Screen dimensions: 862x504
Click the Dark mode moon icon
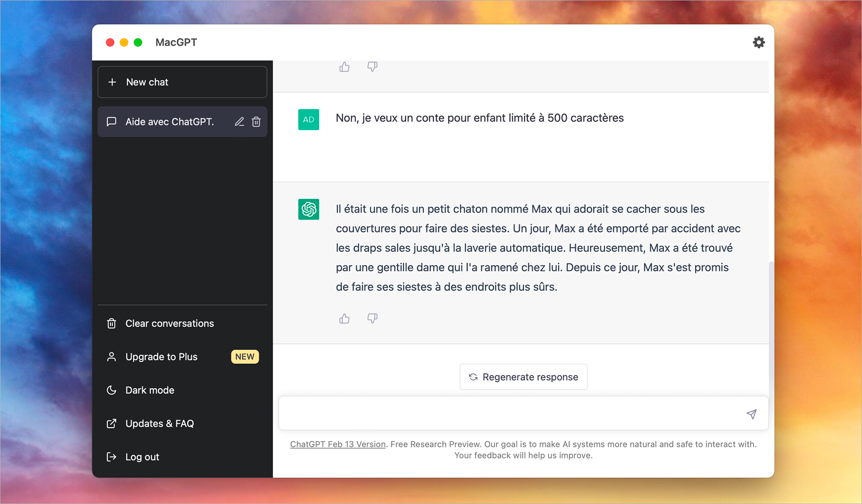pyautogui.click(x=111, y=390)
